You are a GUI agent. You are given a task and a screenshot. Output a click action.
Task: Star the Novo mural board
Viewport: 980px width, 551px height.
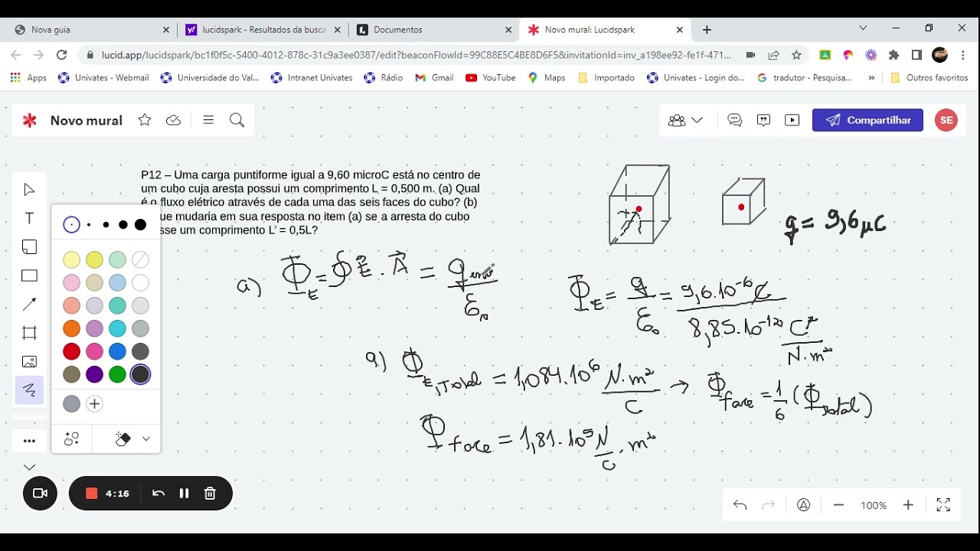[145, 120]
